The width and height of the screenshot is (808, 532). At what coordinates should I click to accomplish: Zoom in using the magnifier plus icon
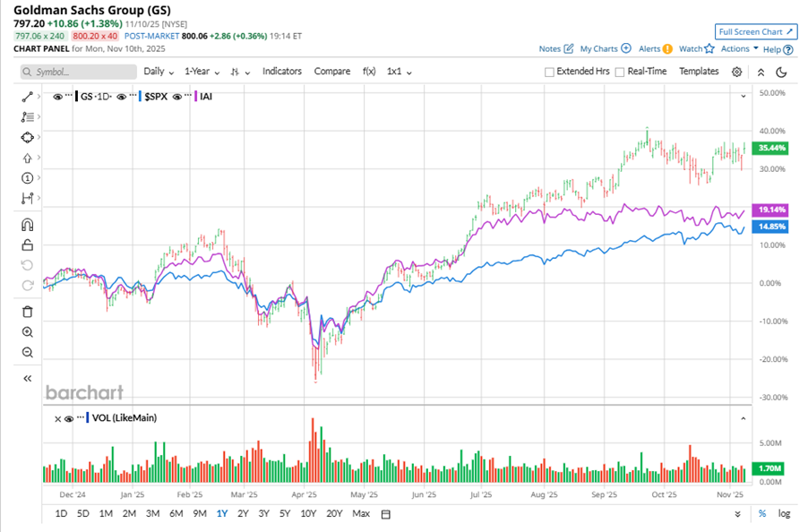[27, 331]
